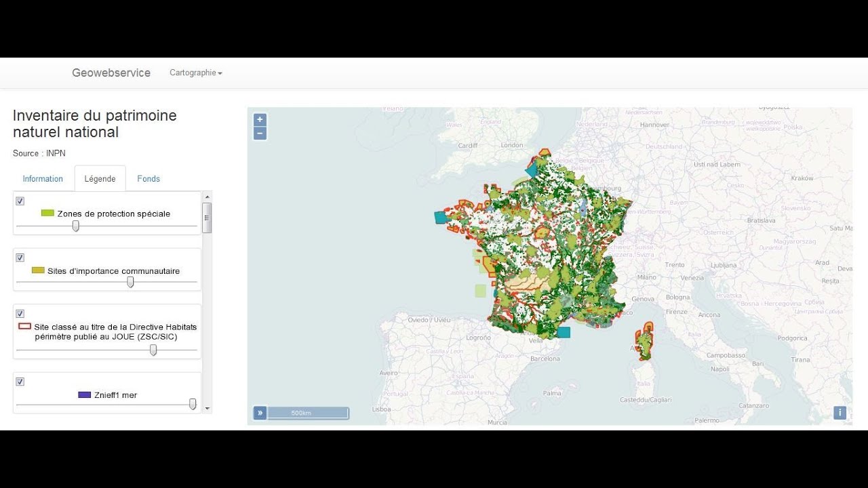Click the London label on the map
Screen dimensions: 868x488
point(512,145)
